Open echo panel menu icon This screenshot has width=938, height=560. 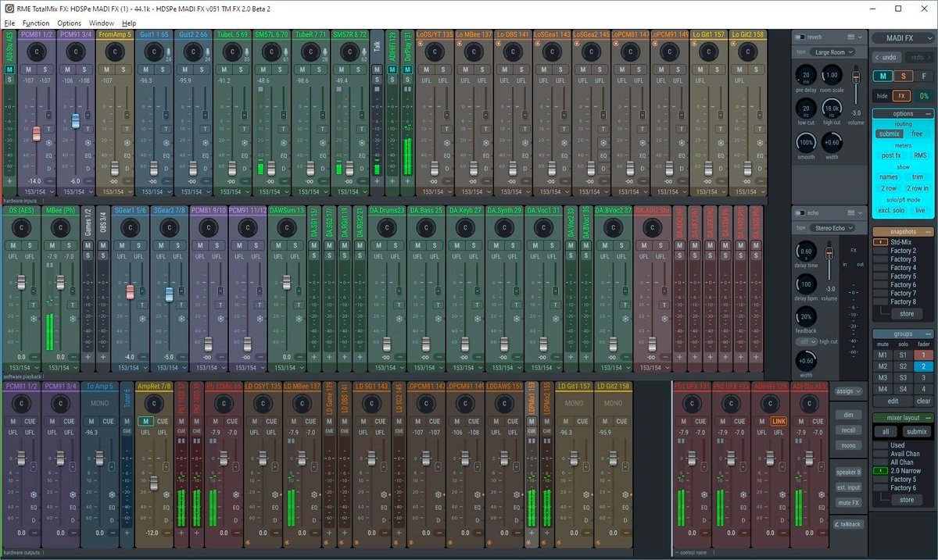click(851, 213)
